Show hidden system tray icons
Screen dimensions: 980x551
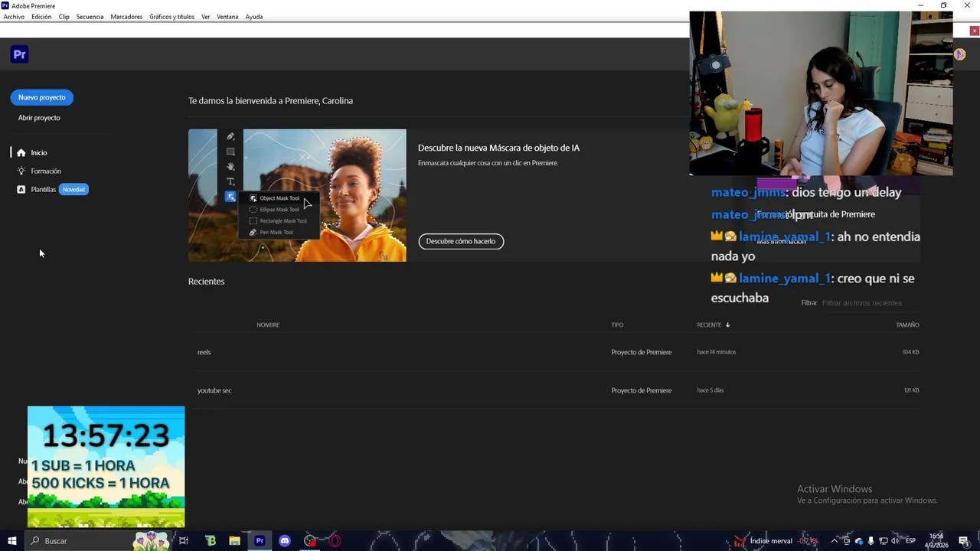(x=835, y=541)
